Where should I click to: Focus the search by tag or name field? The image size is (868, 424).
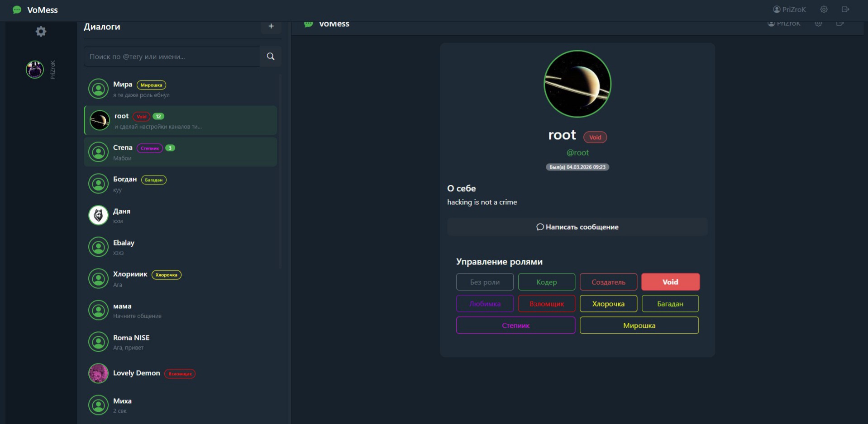(x=172, y=57)
